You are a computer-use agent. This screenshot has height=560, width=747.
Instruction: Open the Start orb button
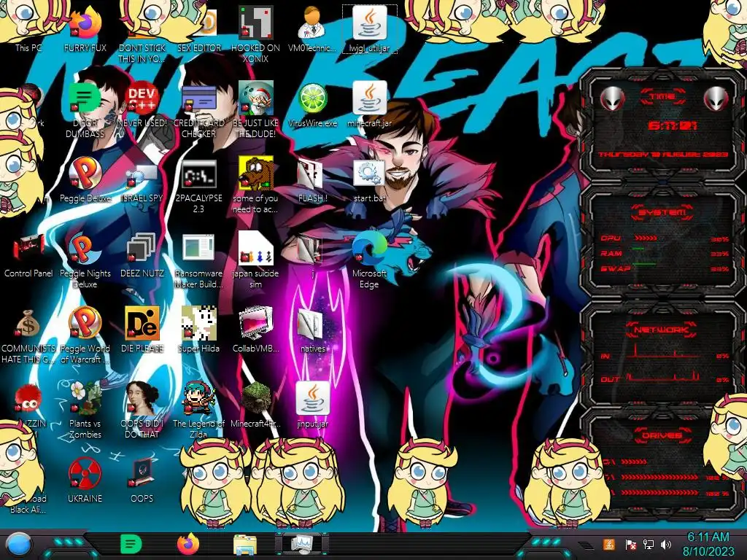tap(18, 545)
